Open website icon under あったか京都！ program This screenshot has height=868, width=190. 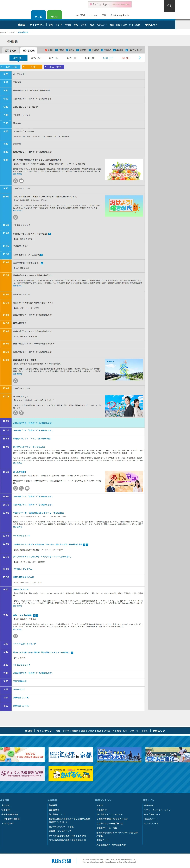click(x=15, y=488)
